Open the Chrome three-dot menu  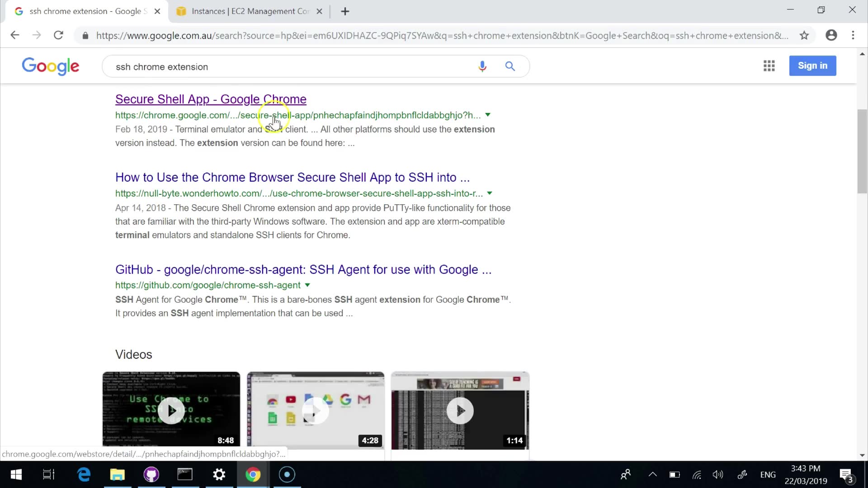853,35
